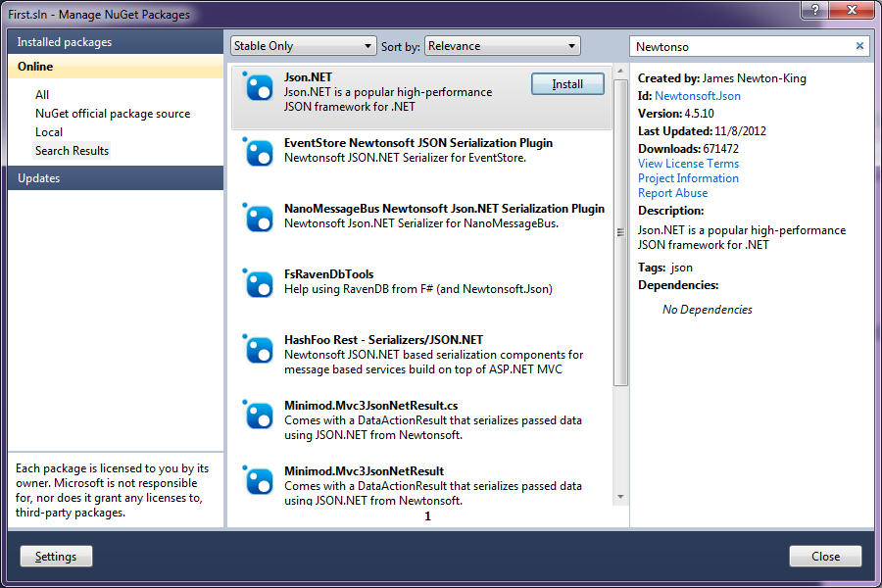Click the Last Updated 11/8/2012 text

(702, 131)
